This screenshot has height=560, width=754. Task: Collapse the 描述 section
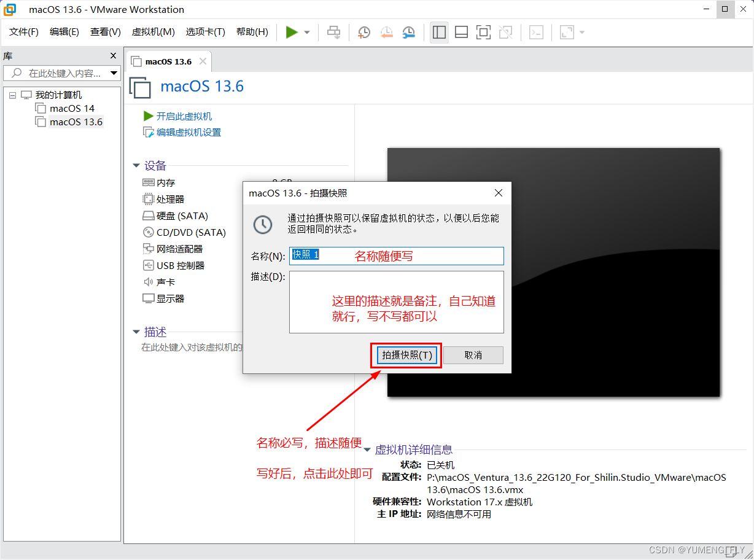136,332
